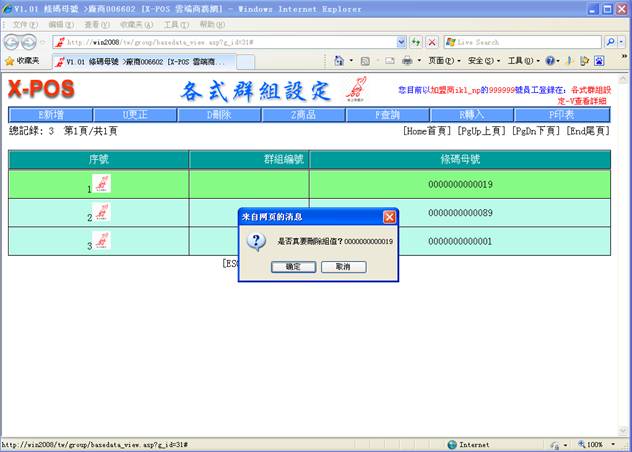Click the 取消 button in the dialog
Screen dimensions: 632x452
coord(343,267)
